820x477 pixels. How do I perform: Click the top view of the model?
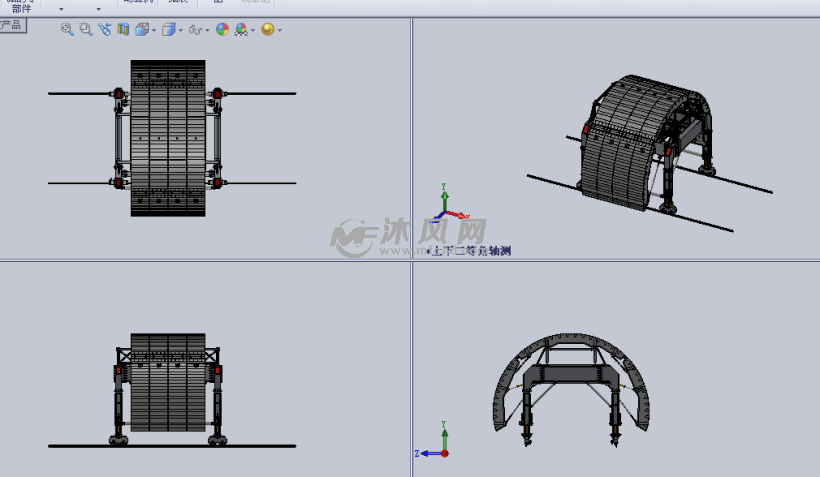[168, 138]
